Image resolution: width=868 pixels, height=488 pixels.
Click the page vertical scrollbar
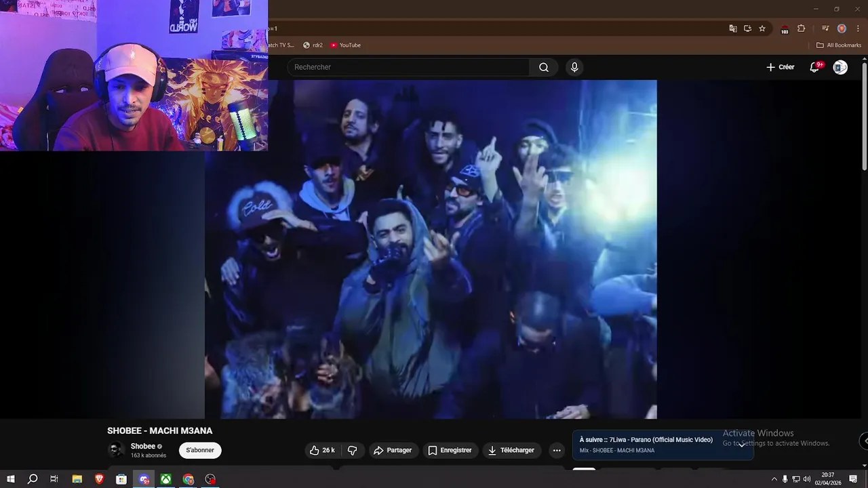pyautogui.click(x=864, y=115)
